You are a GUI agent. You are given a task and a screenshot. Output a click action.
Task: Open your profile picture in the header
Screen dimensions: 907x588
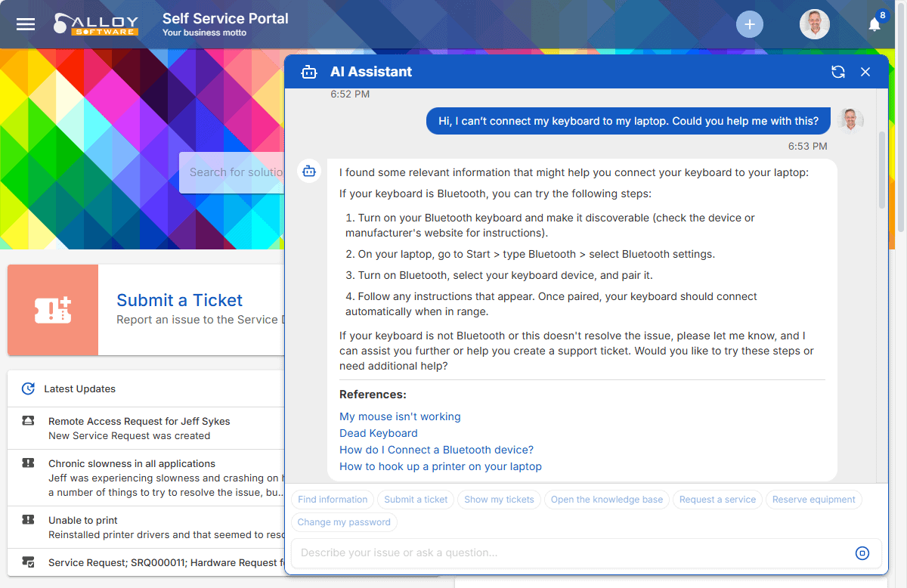pos(815,23)
